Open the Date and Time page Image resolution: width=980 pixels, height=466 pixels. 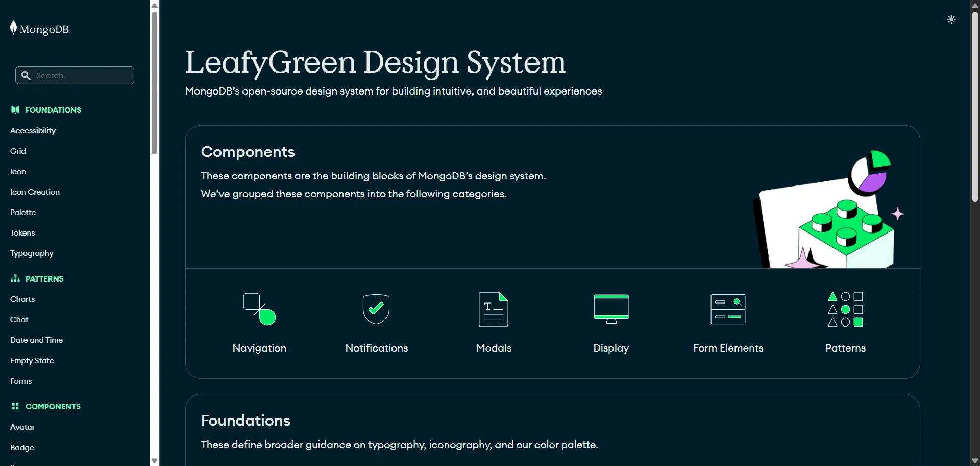36,340
